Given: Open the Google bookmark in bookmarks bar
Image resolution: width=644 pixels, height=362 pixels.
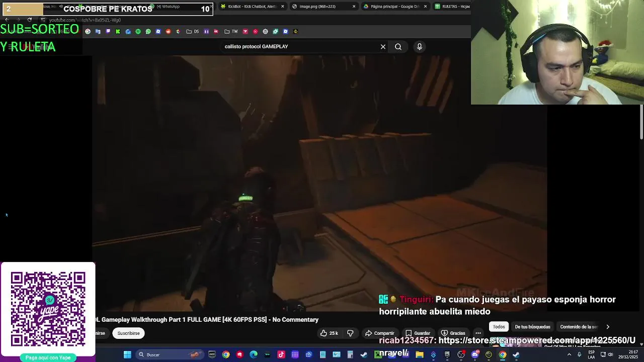Looking at the screenshot, I should 88,32.
